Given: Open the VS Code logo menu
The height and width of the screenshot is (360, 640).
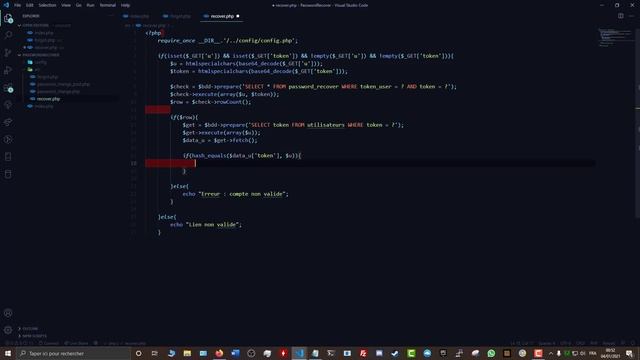Looking at the screenshot, I should pyautogui.click(x=6, y=5).
